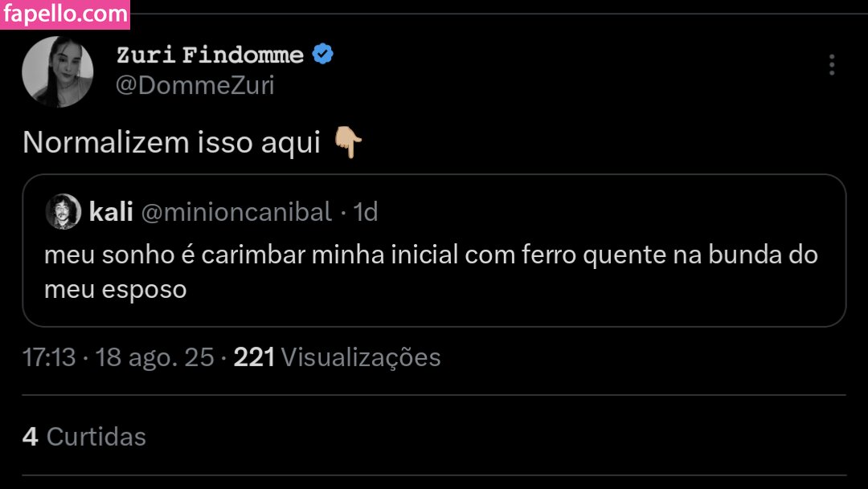The height and width of the screenshot is (489, 868).
Task: Visit the @DommeZuri handle link
Action: tap(195, 85)
